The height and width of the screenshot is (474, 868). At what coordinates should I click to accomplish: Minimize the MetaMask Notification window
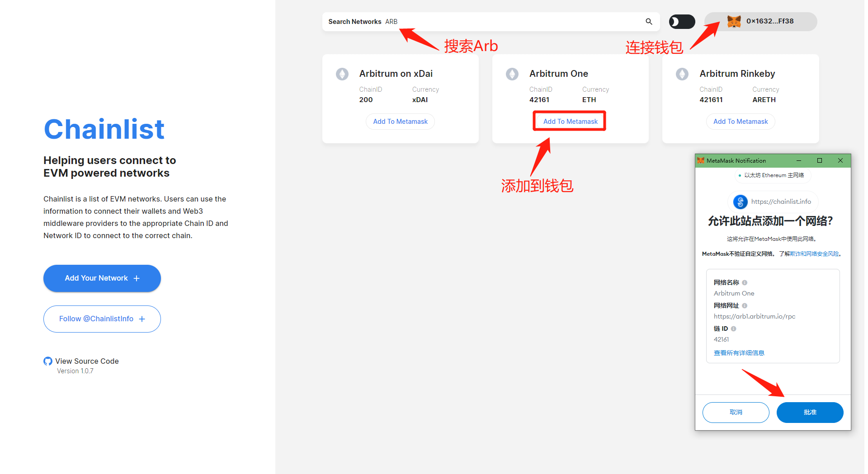799,160
